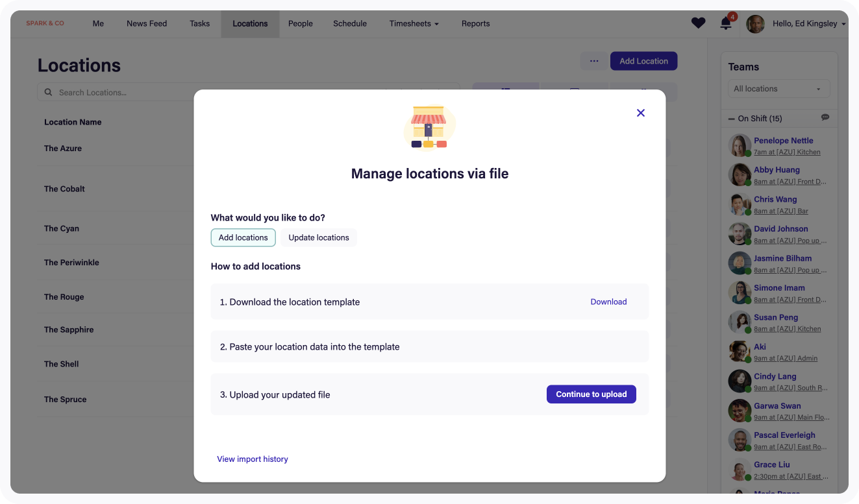
Task: Click the SPARK & CO logo
Action: pos(45,23)
